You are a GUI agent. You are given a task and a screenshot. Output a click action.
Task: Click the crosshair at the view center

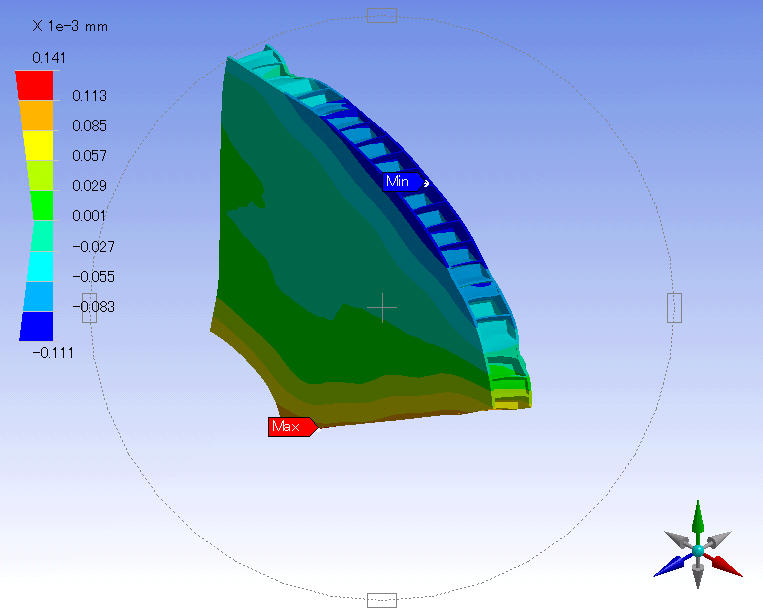point(382,308)
